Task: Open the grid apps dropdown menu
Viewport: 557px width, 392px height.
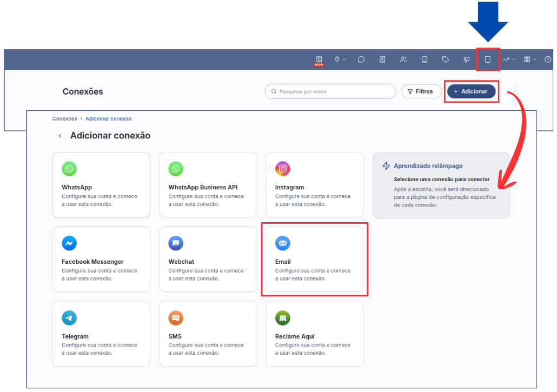Action: tap(529, 59)
